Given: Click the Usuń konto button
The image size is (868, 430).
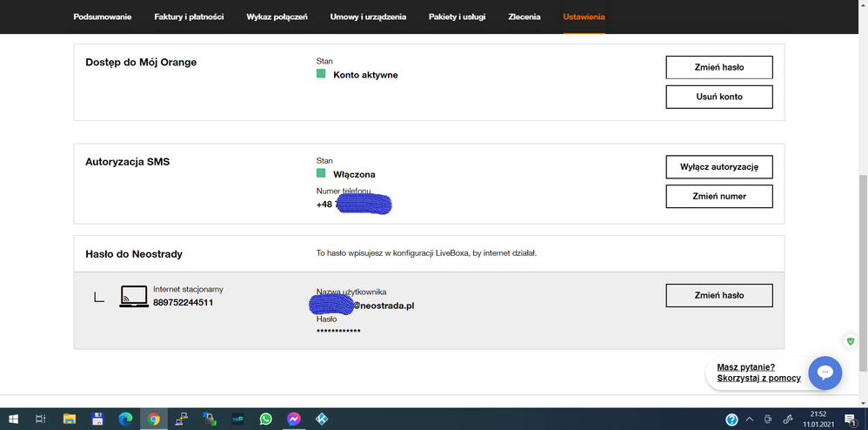Looking at the screenshot, I should (x=719, y=97).
